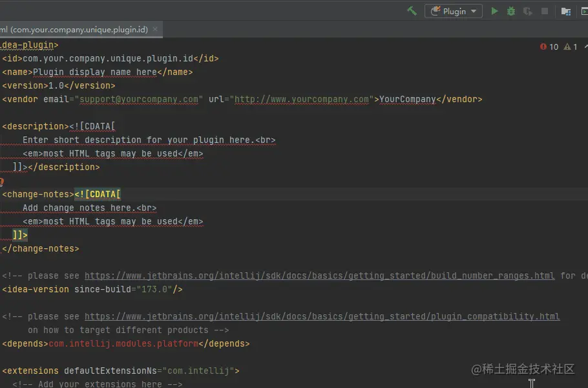
Task: Click the idea-plugin root tag line
Action: click(x=29, y=45)
